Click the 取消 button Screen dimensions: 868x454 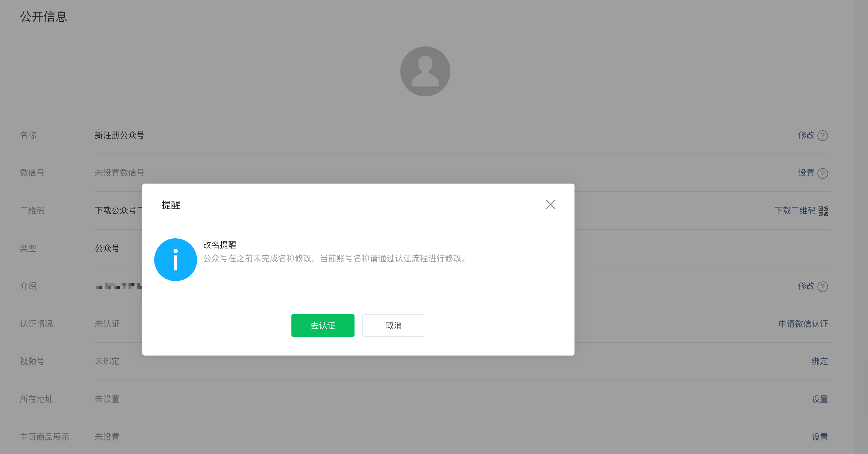393,325
